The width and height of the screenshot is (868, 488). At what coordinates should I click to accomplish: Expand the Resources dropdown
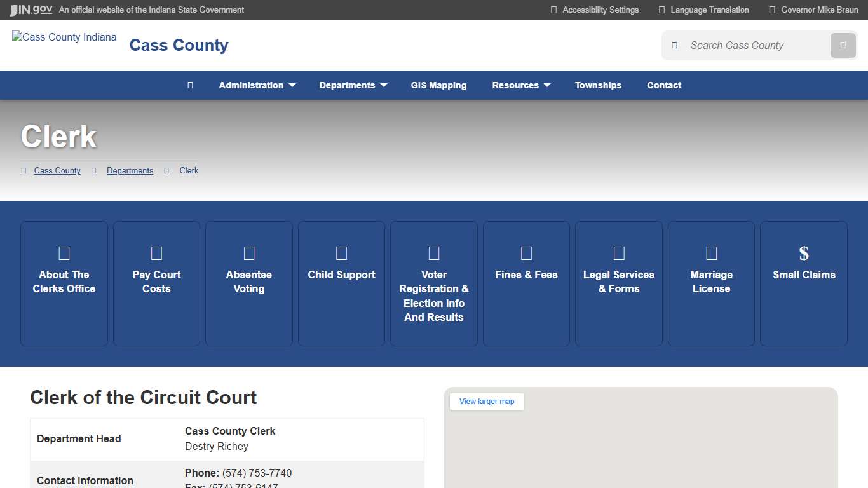(x=520, y=85)
